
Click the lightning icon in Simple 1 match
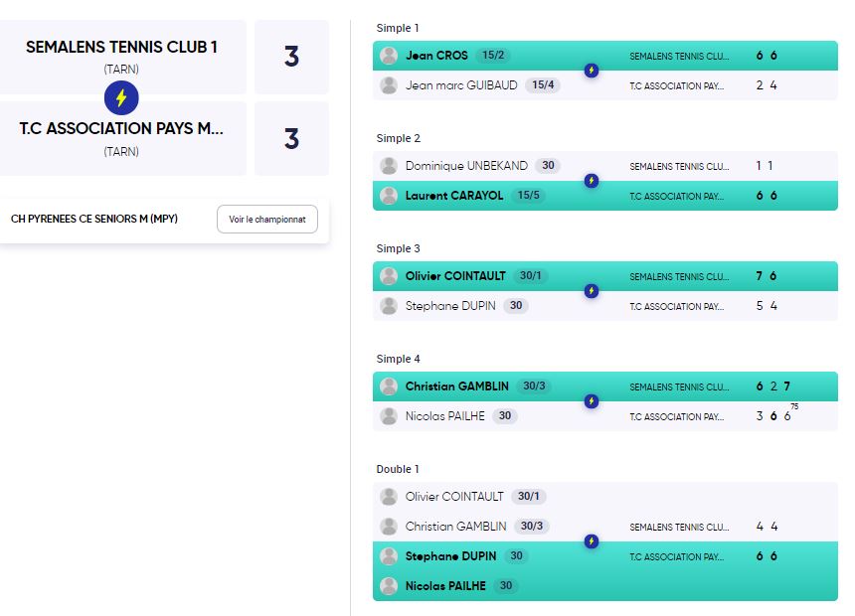point(592,71)
